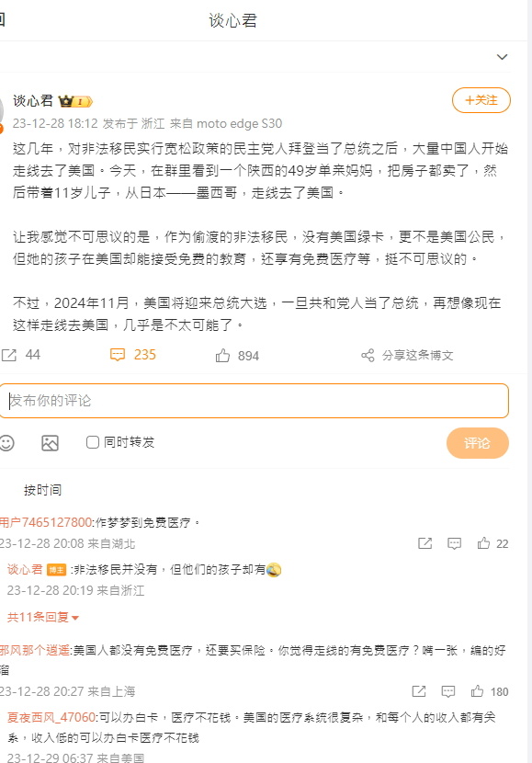532x763 pixels.
Task: Like the comment with 180 likes
Action: click(x=477, y=691)
